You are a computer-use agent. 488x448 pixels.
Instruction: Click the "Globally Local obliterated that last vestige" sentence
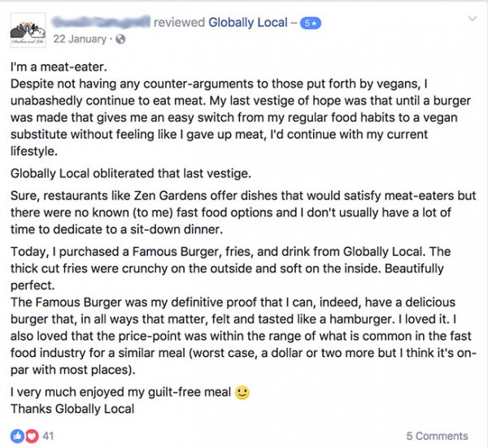(x=131, y=173)
